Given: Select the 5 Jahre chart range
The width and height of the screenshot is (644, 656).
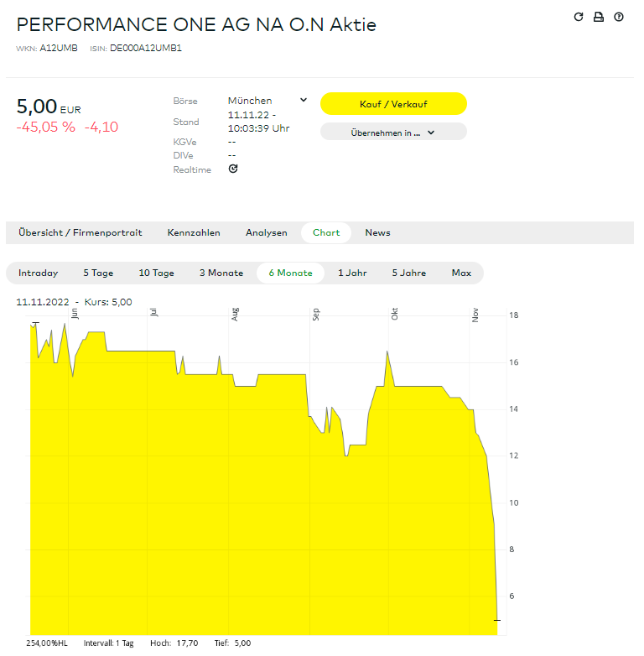Looking at the screenshot, I should [x=409, y=273].
